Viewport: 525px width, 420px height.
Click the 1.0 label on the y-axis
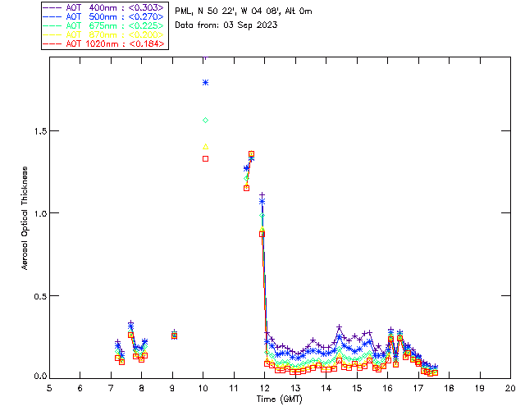pos(40,213)
